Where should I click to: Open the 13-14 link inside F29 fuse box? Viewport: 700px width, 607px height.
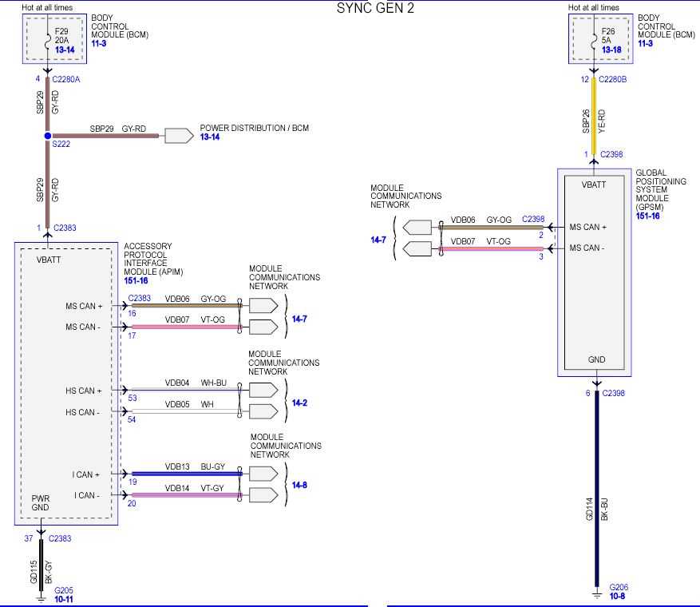click(65, 50)
